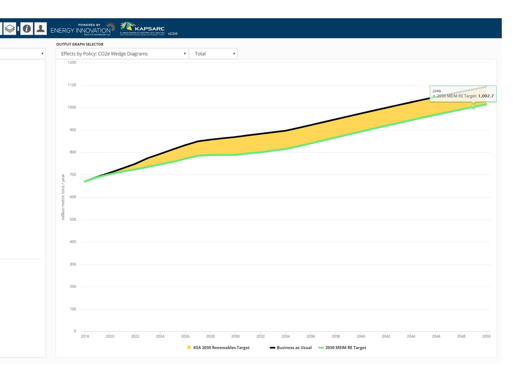Screen dimensions: 519x380
Task: Click the version number beside KAPSARC logo
Action: coord(173,34)
